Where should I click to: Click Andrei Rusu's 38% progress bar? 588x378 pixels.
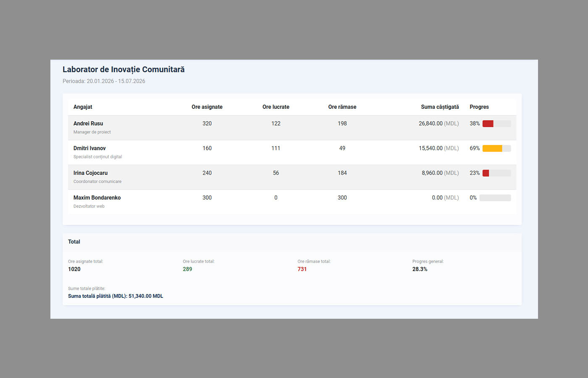coord(496,123)
